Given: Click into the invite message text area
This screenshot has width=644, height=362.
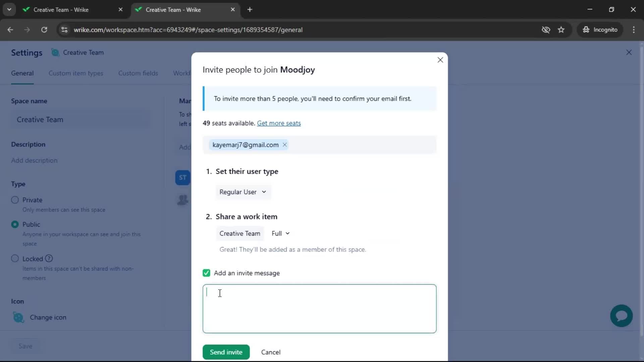Looking at the screenshot, I should 319,309.
